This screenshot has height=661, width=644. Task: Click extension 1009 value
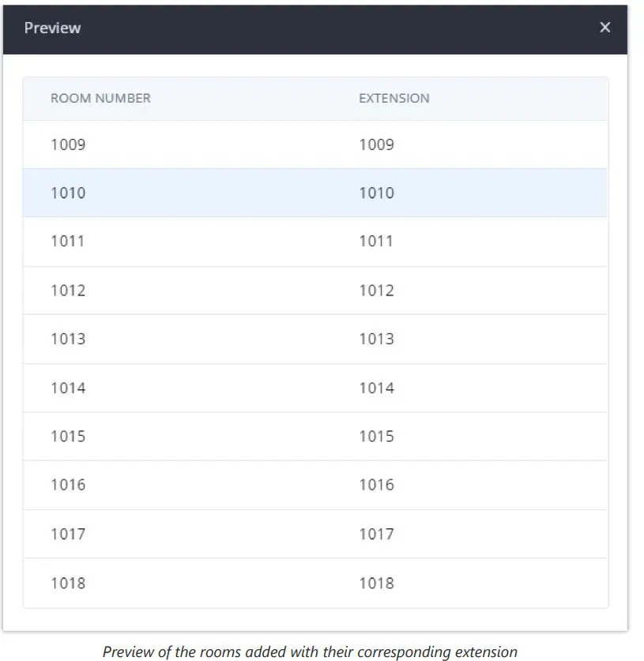click(376, 145)
